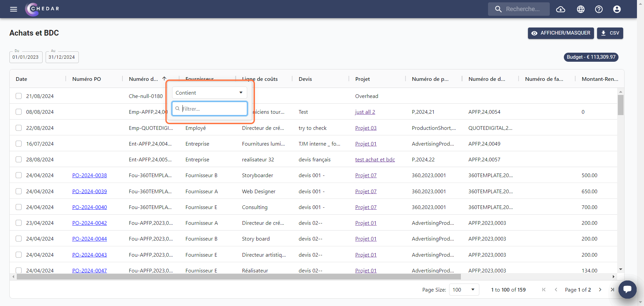This screenshot has height=306, width=644.
Task: Open the user account icon
Action: [x=617, y=9]
